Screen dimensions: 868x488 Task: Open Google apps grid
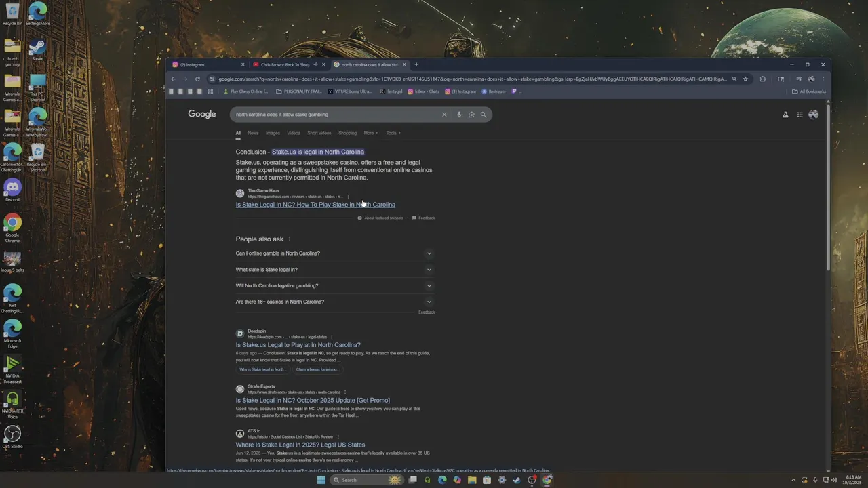tap(800, 115)
